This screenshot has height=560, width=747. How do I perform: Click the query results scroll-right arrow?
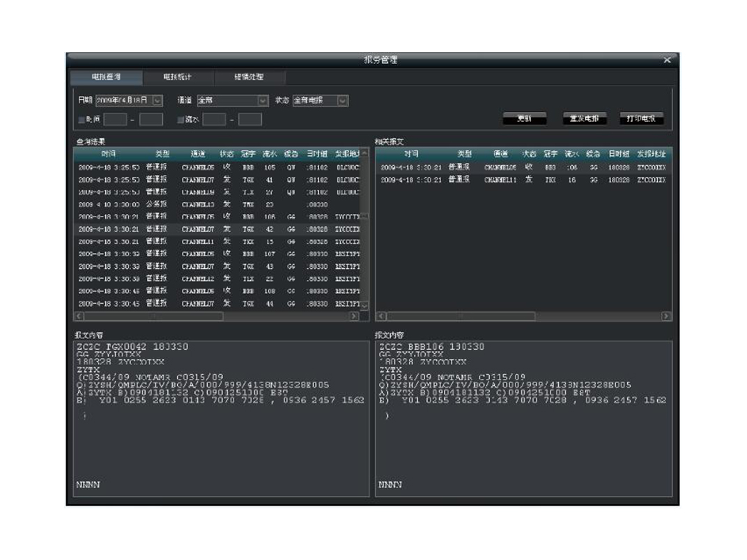354,316
